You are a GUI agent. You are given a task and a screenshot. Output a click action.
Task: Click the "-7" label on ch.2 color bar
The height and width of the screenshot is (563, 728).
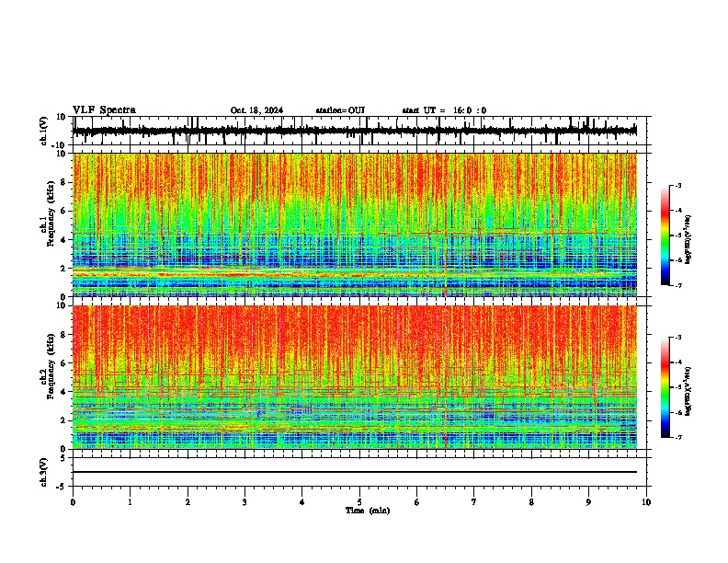677,438
